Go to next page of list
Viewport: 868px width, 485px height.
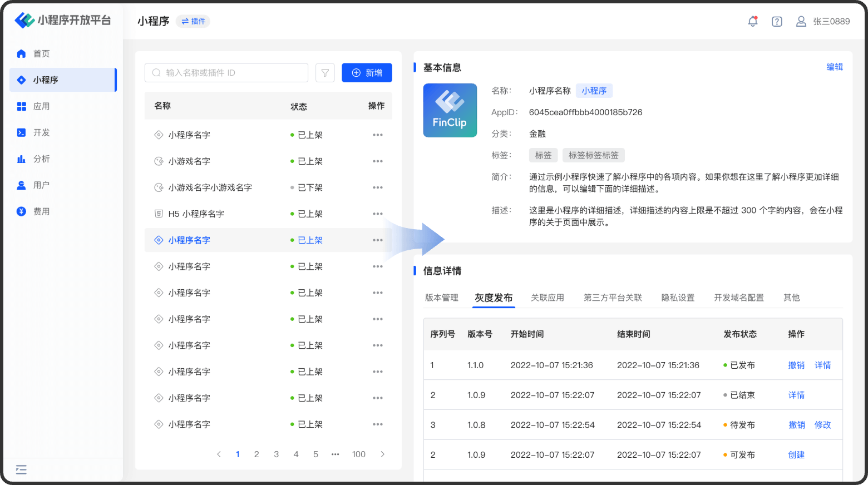(382, 454)
